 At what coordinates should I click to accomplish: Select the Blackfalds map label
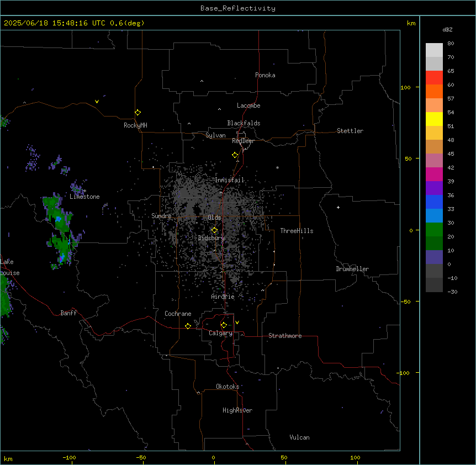pos(244,123)
